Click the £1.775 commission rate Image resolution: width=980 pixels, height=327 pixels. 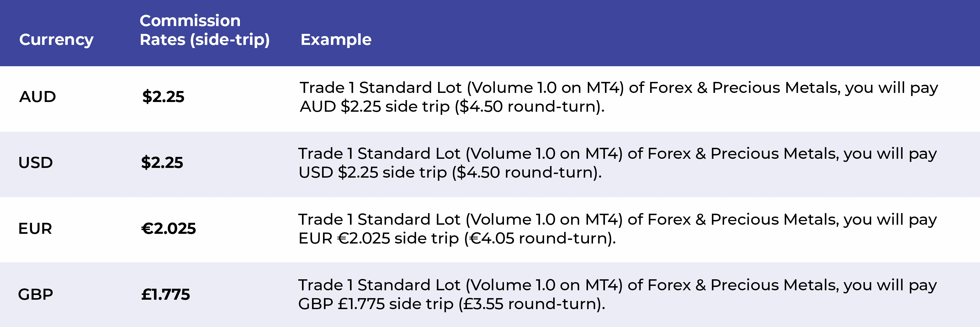166,294
